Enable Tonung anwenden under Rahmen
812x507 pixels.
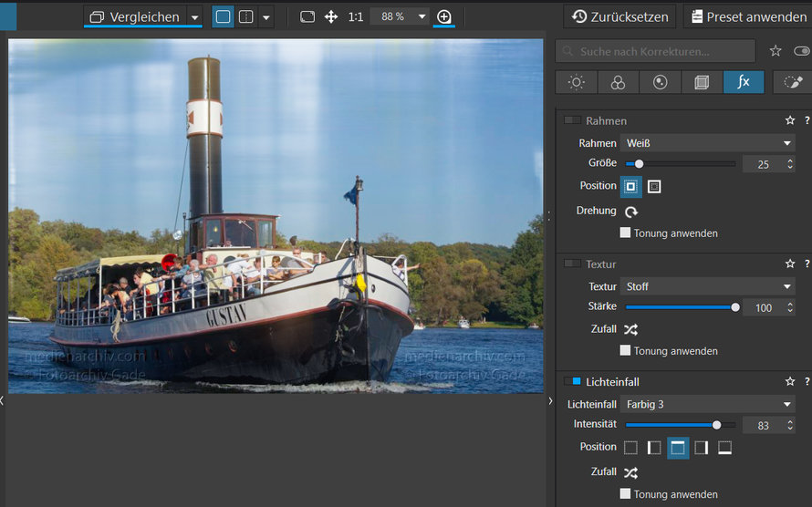pos(625,233)
